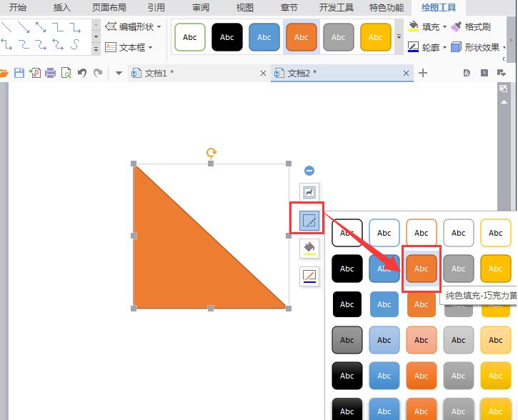Image resolution: width=518 pixels, height=420 pixels.
Task: Click the Open folder icon
Action: click(4, 73)
